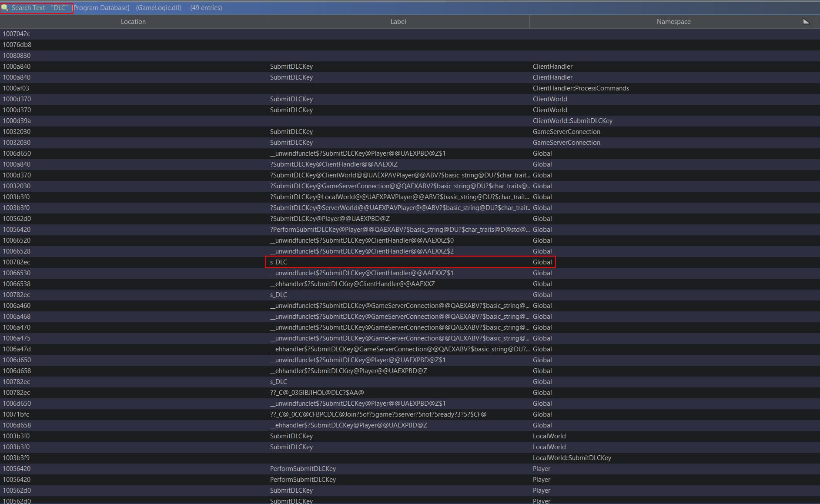Image resolution: width=820 pixels, height=504 pixels.
Task: Click namespace ClientHandler::ProcessCommands
Action: tap(581, 88)
